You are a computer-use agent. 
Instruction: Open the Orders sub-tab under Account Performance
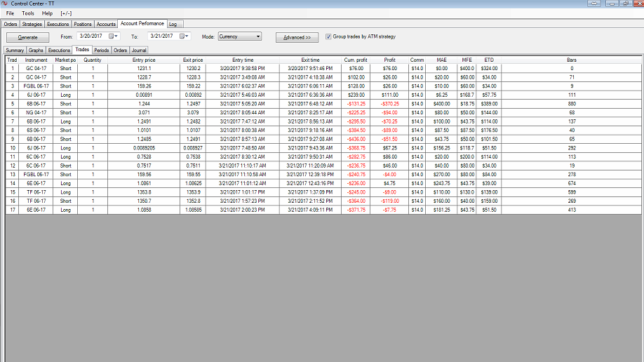[121, 50]
